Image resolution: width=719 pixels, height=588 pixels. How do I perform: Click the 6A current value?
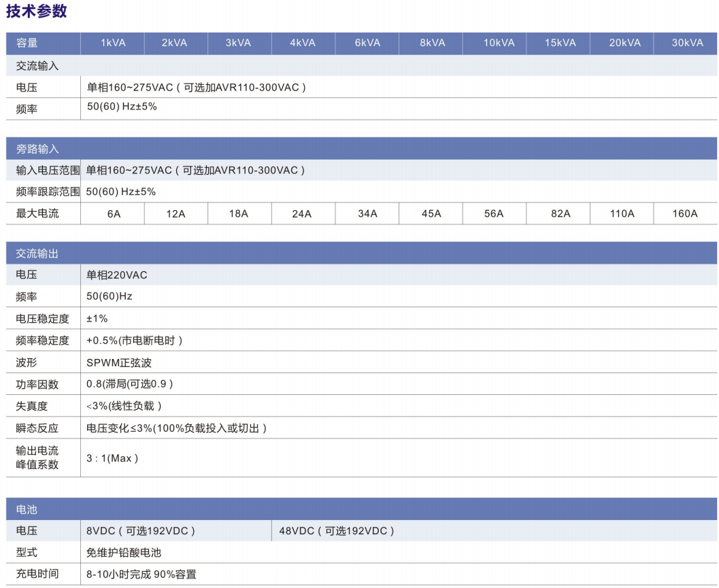tap(114, 213)
